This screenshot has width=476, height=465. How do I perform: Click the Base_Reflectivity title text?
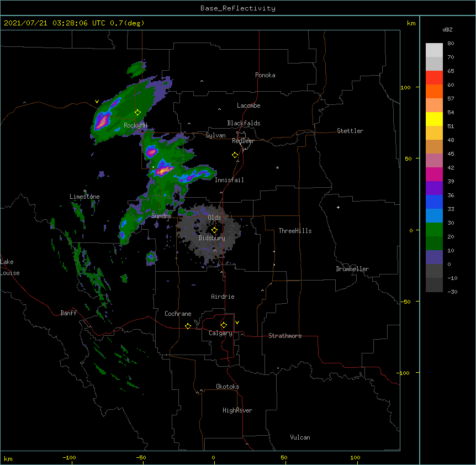[238, 8]
